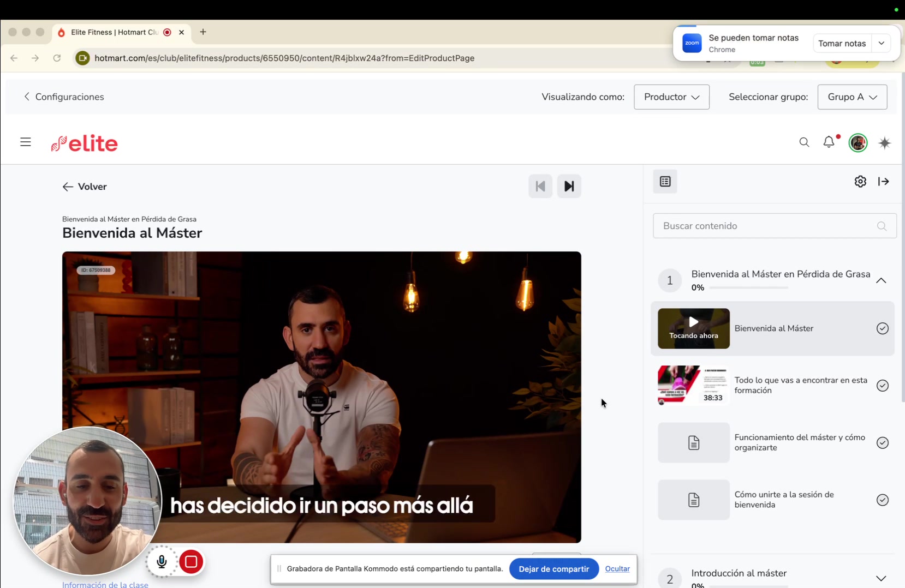Open the 'Productor' view-as dropdown
The width and height of the screenshot is (905, 588).
[x=671, y=97]
